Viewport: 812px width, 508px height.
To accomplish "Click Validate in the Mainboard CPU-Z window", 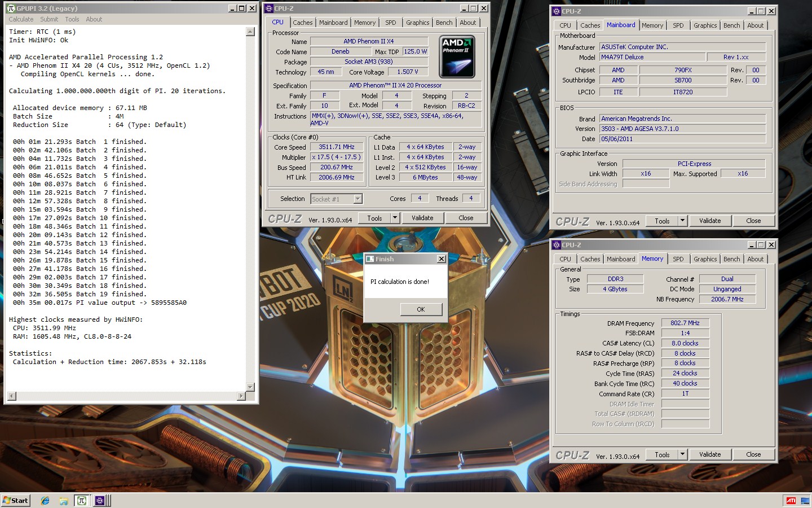I will 710,221.
